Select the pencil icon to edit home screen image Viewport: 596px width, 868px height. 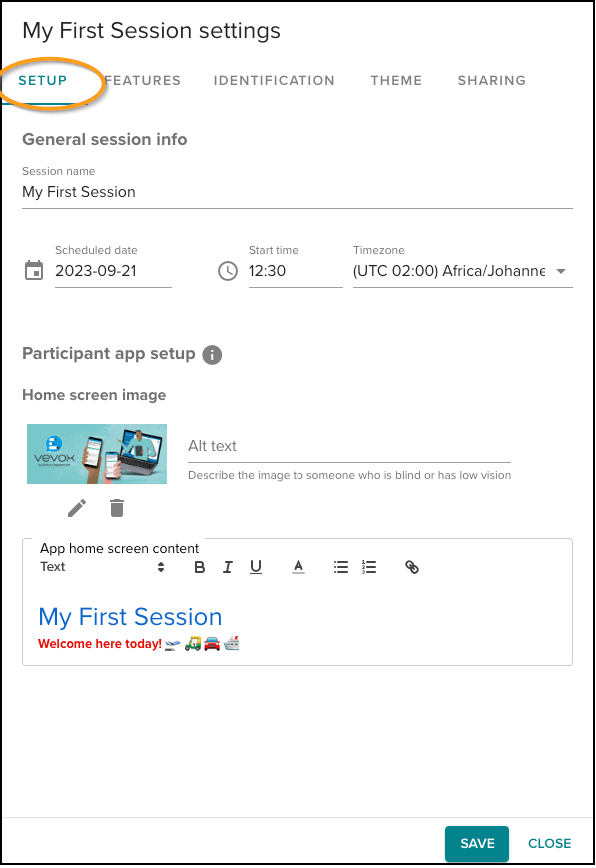(x=76, y=508)
